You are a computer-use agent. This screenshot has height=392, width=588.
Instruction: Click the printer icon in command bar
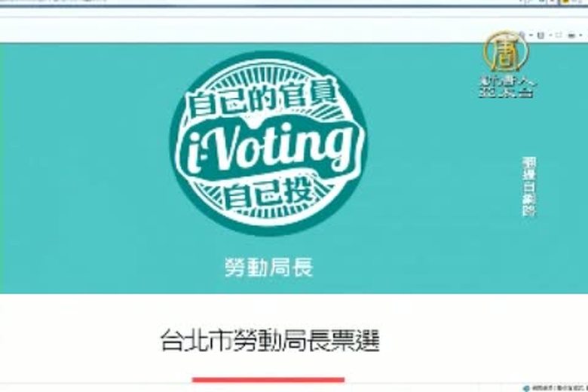click(x=571, y=35)
